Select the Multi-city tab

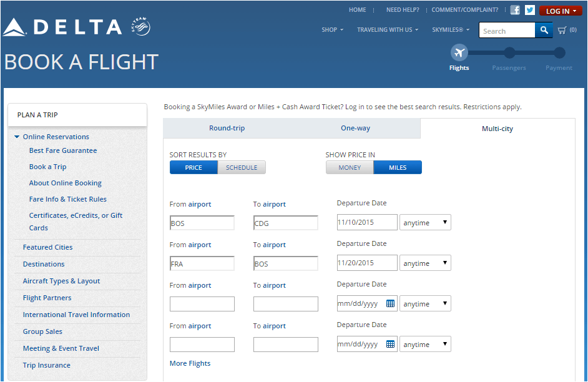pyautogui.click(x=497, y=129)
